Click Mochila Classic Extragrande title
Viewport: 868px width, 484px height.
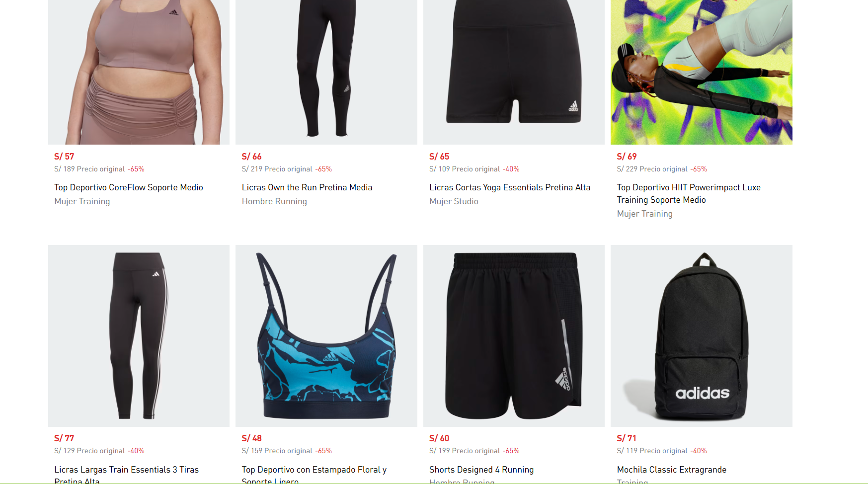(x=671, y=470)
